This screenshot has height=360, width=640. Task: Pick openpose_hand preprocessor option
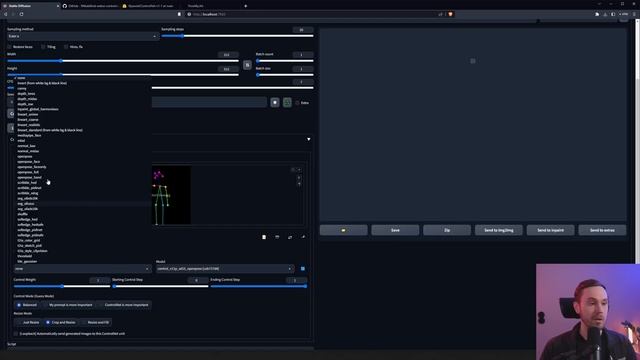pyautogui.click(x=29, y=177)
